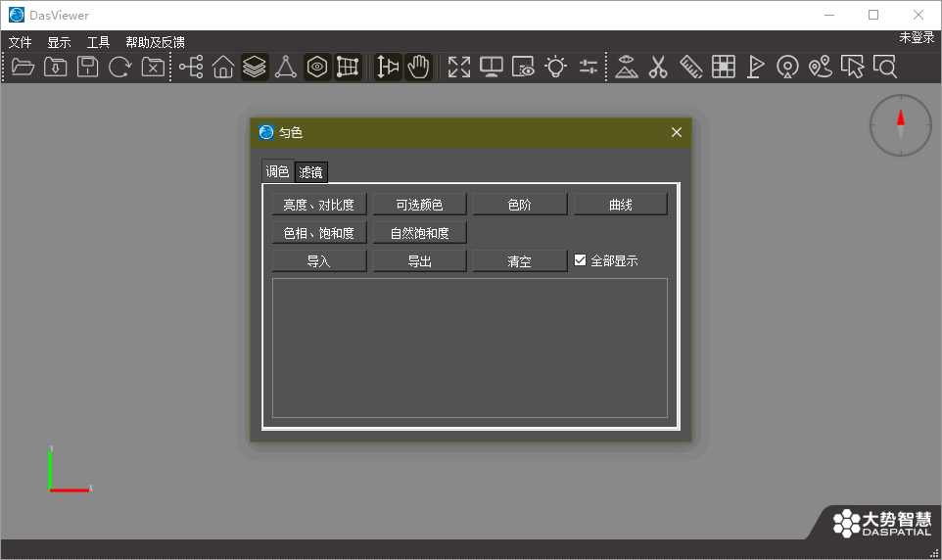
Task: Click the sliders adjustment icon in toolbar
Action: click(589, 67)
